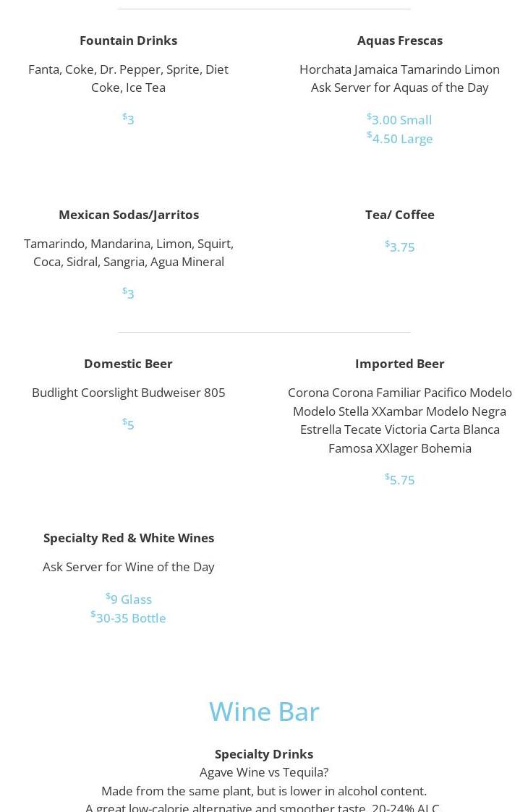Click the Specialty Drinks subheading
The height and width of the screenshot is (812, 528).
tap(264, 753)
